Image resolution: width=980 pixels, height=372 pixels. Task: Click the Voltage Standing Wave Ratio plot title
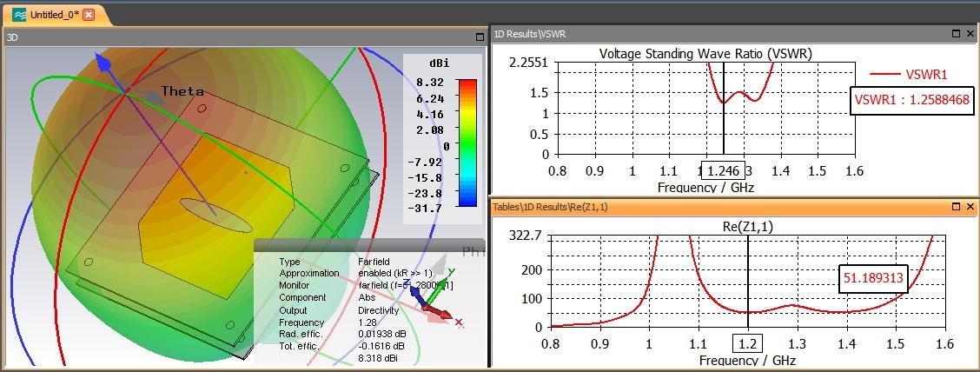click(705, 54)
